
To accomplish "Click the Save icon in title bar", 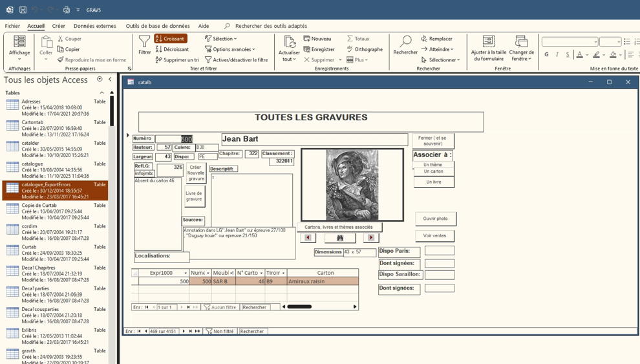I will coord(23,10).
